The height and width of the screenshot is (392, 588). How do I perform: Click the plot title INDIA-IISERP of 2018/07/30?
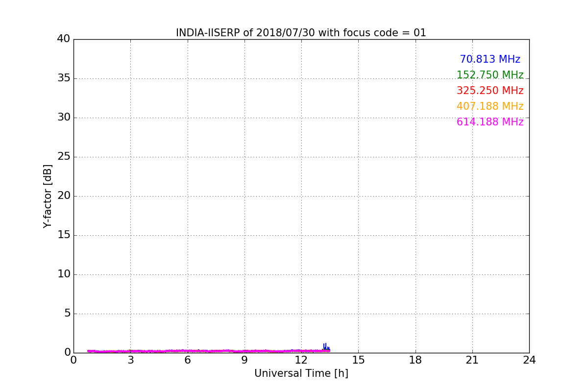(x=301, y=33)
